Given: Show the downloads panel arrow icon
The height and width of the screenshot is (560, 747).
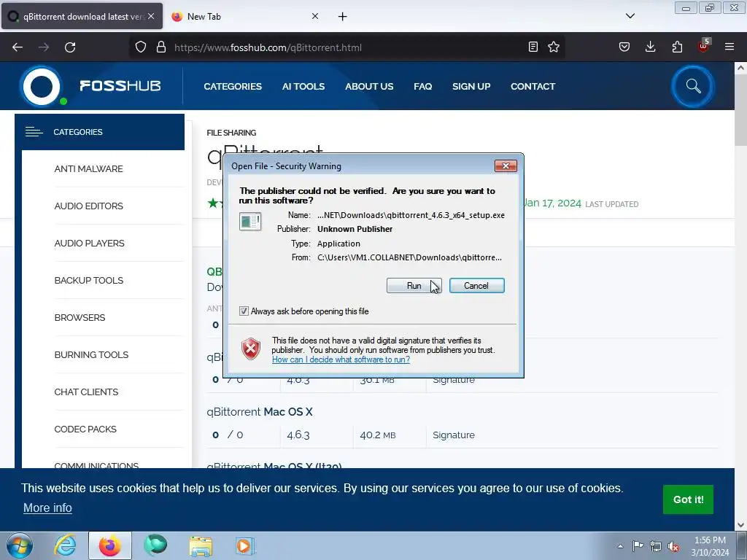Looking at the screenshot, I should pos(650,47).
